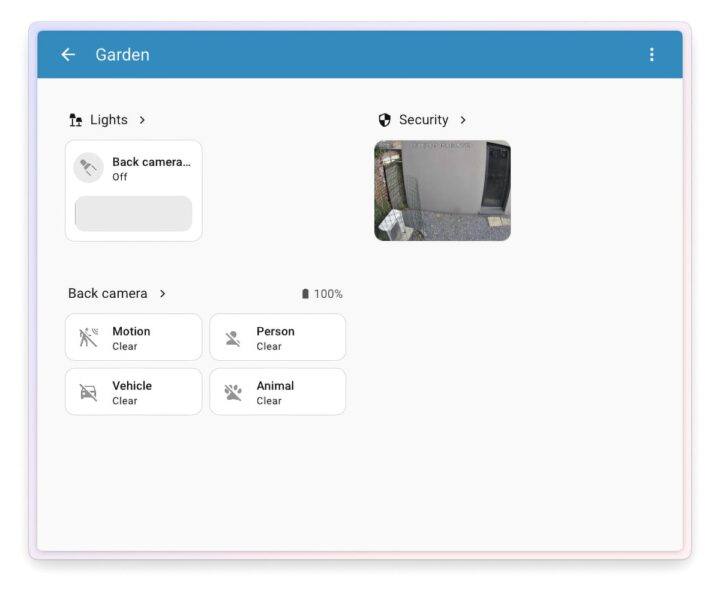Click the Vehicle detection car icon
The width and height of the screenshot is (720, 595).
[89, 392]
